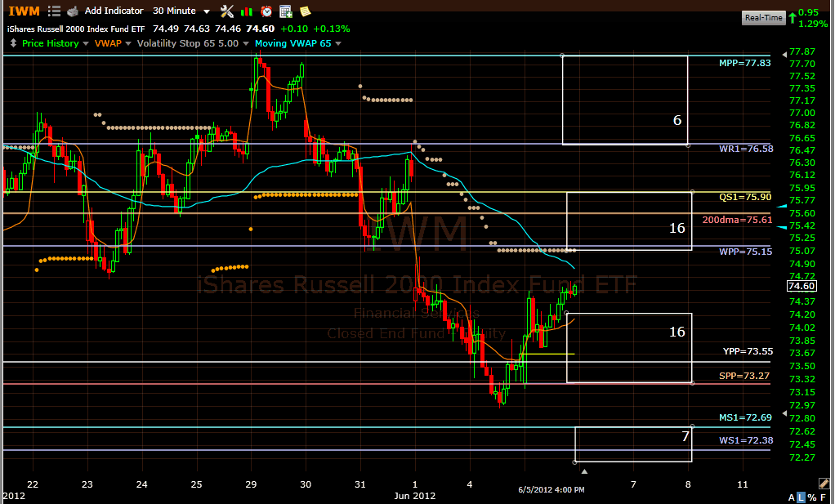Click the +0.10 net change value
835x504 pixels.
pos(294,29)
